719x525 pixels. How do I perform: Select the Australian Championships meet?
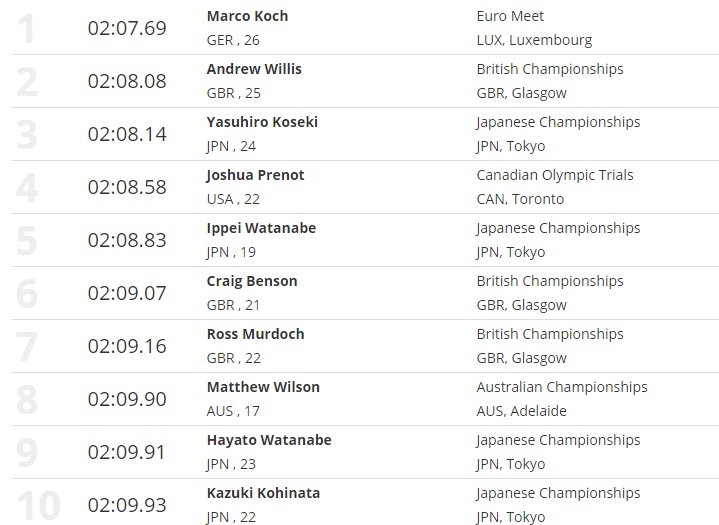[x=562, y=387]
